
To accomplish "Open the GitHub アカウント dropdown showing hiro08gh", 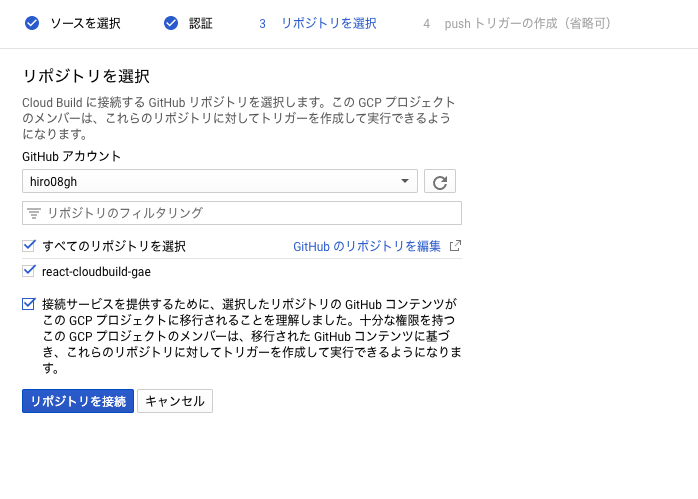I will pyautogui.click(x=220, y=181).
